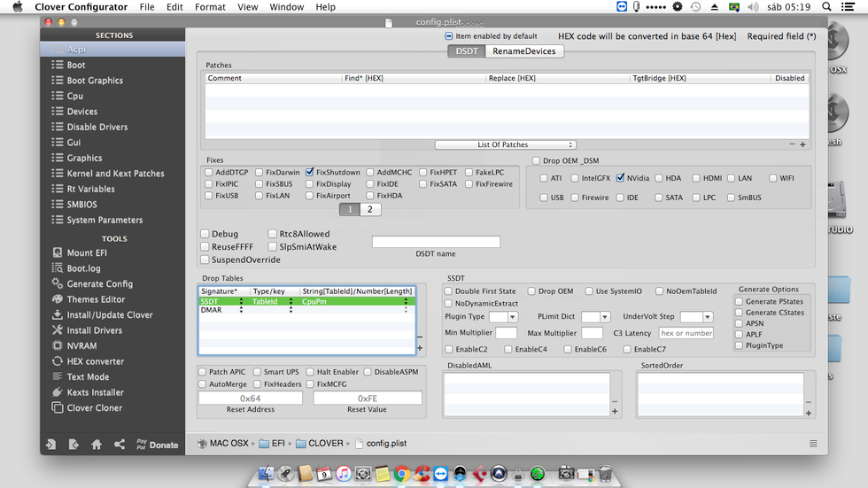Viewport: 868px width, 488px height.
Task: Open Trash in the Dock
Action: point(605,474)
